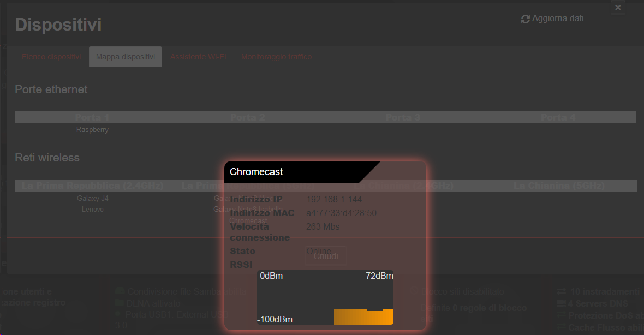This screenshot has width=644, height=335.
Task: Click the Chromecast popup title header
Action: click(257, 171)
